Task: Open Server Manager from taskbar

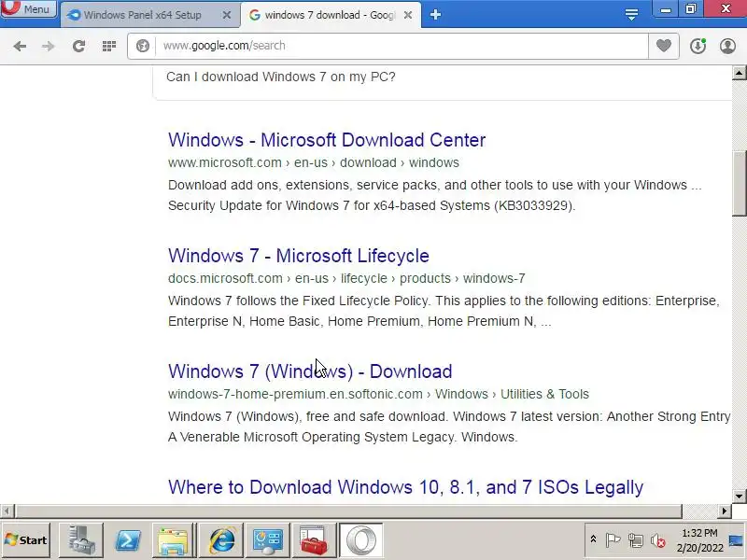Action: coord(80,540)
